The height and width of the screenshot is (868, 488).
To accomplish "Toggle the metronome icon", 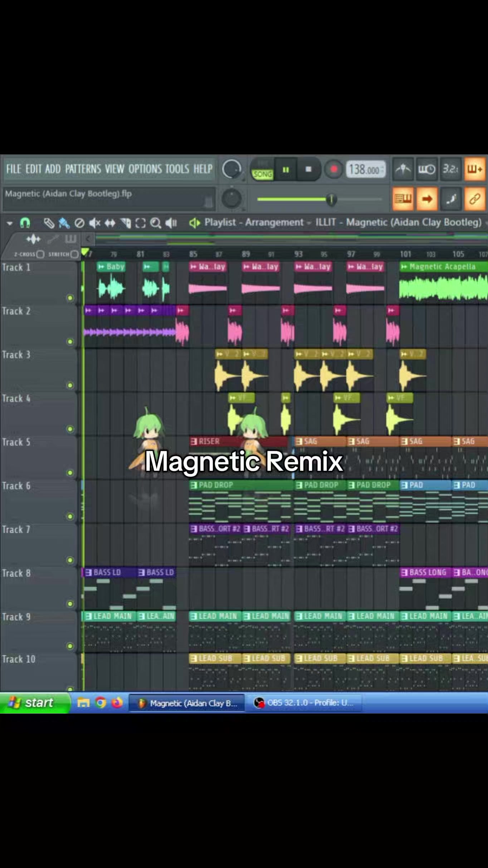I will tap(403, 169).
